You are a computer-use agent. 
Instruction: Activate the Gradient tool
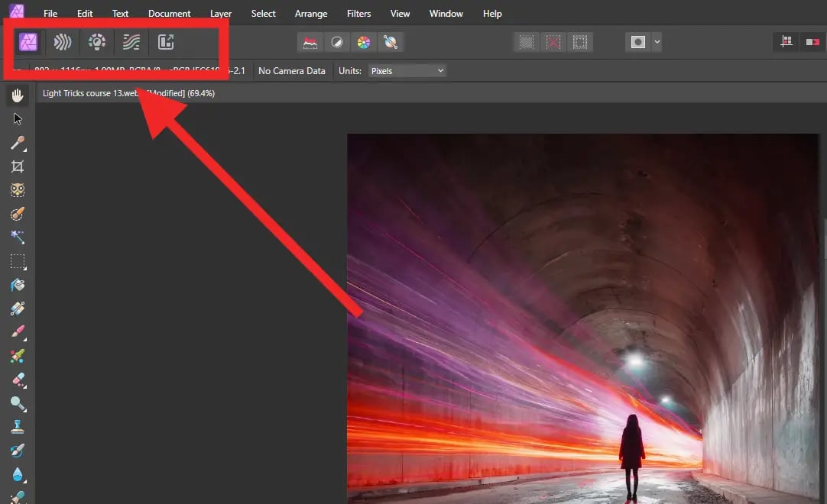pyautogui.click(x=18, y=309)
